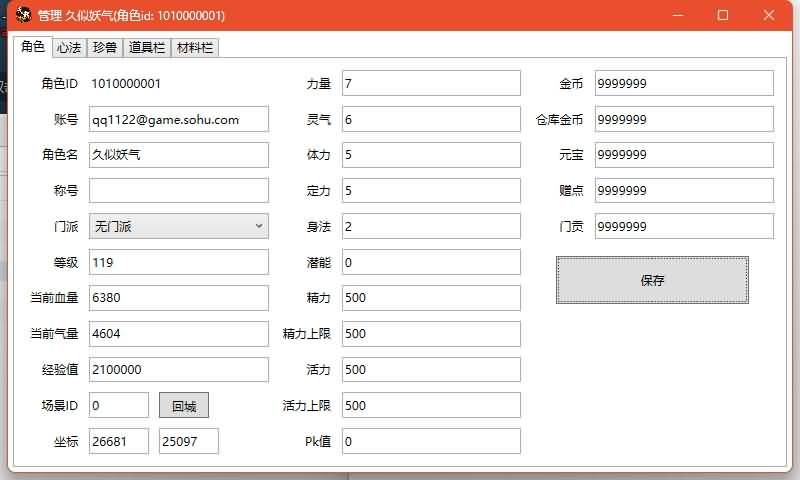Viewport: 800px width, 480px height.
Task: Click the second 坐标 field 25097
Action: (x=189, y=441)
